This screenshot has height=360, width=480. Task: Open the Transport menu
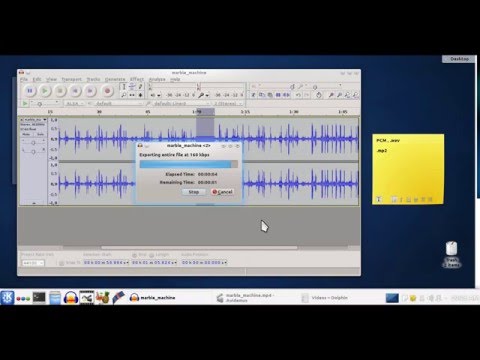click(71, 79)
